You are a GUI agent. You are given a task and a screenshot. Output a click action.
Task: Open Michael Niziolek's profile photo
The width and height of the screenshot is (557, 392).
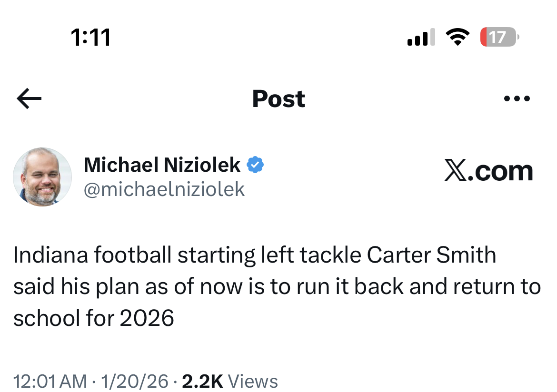(42, 176)
